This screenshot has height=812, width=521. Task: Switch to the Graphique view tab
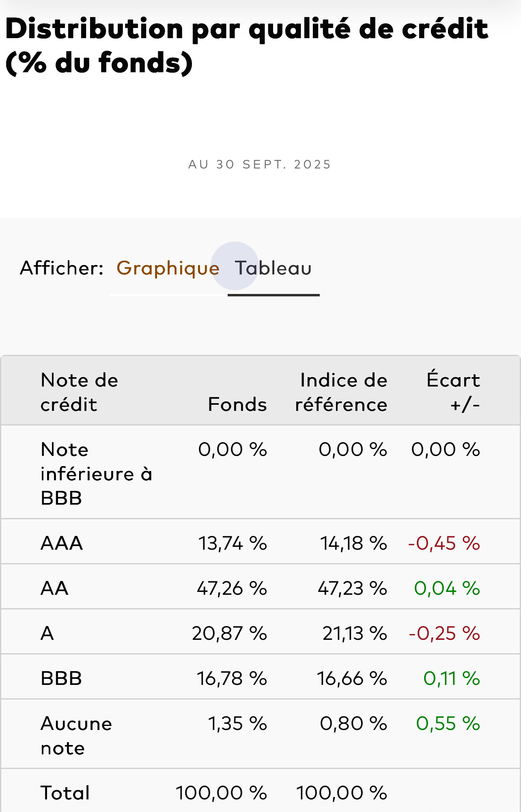168,268
